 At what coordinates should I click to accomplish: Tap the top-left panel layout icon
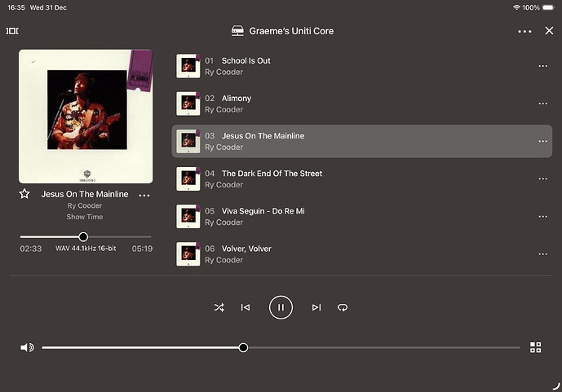[x=12, y=31]
